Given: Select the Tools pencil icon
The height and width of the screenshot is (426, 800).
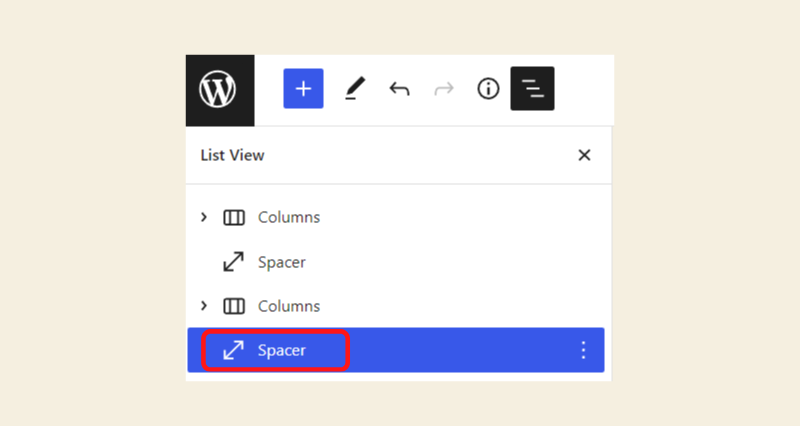Looking at the screenshot, I should click(x=354, y=89).
